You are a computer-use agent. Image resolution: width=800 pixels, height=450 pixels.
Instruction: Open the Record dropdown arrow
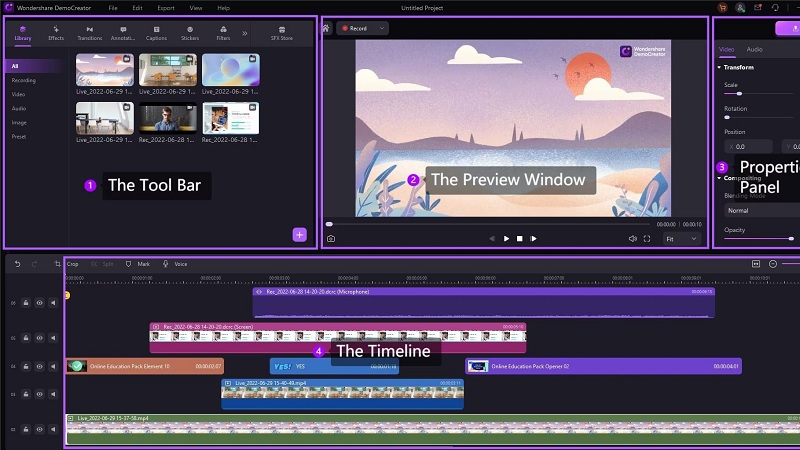(x=382, y=29)
